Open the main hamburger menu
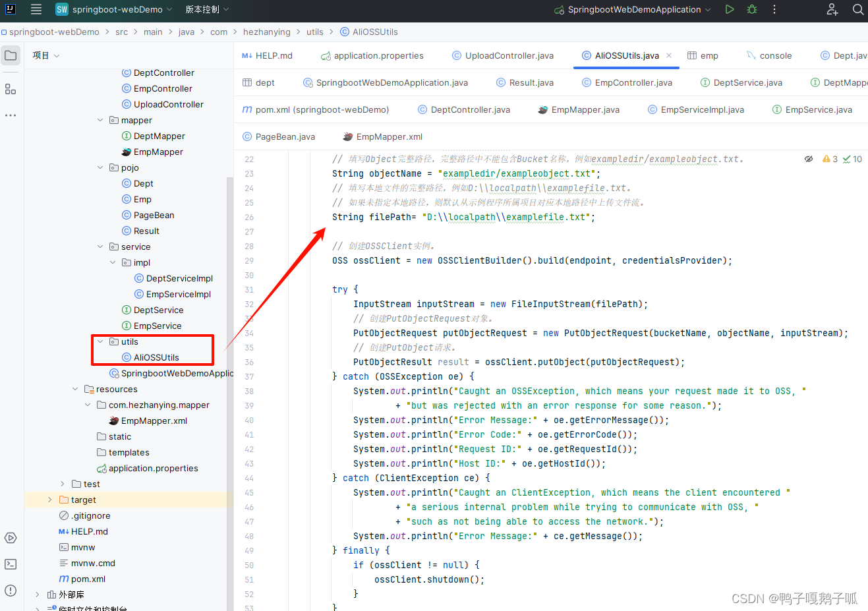 (36, 9)
